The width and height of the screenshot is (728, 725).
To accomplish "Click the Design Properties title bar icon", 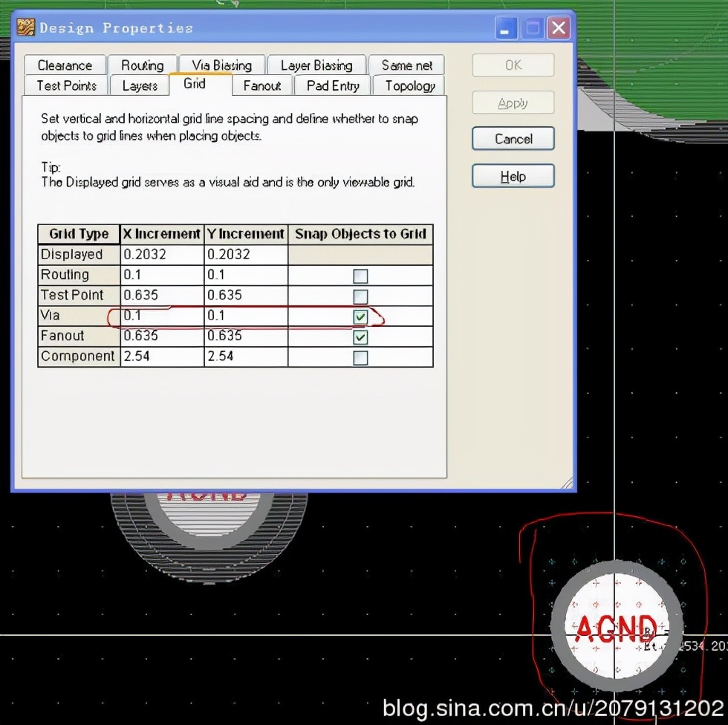I will 26,28.
